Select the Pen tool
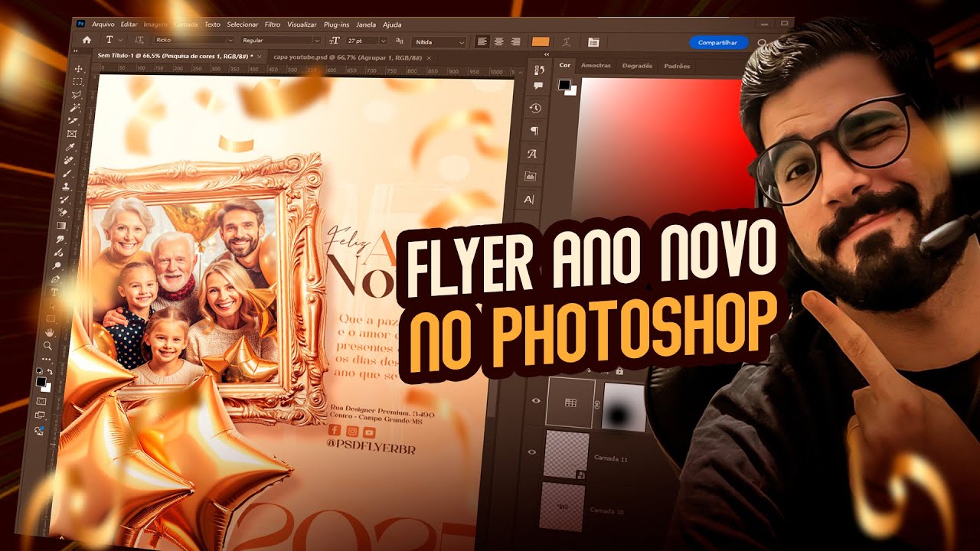Image resolution: width=980 pixels, height=551 pixels. point(56,279)
